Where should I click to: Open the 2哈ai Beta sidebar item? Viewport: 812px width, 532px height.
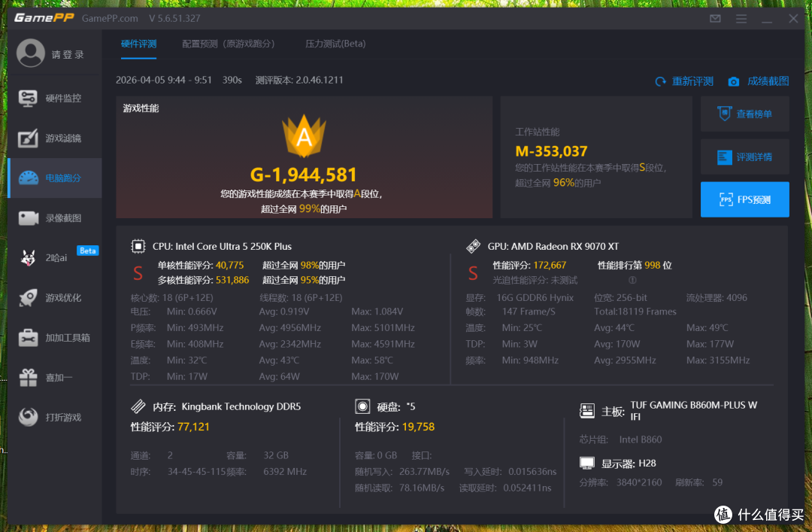[54, 257]
